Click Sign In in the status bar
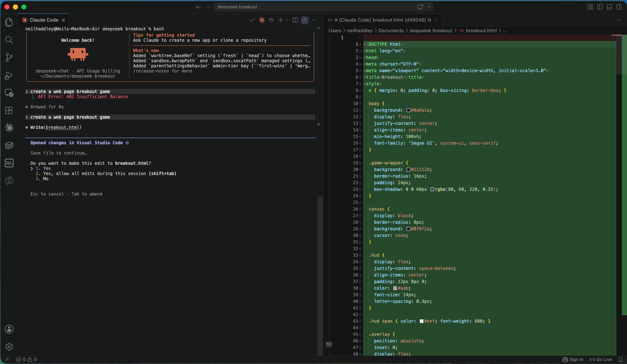 573,360
